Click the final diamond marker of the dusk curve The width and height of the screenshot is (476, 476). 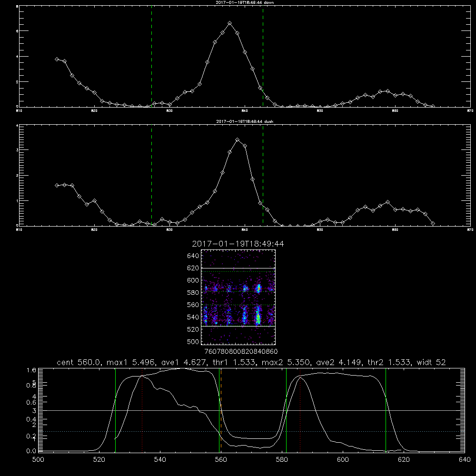[x=433, y=223]
